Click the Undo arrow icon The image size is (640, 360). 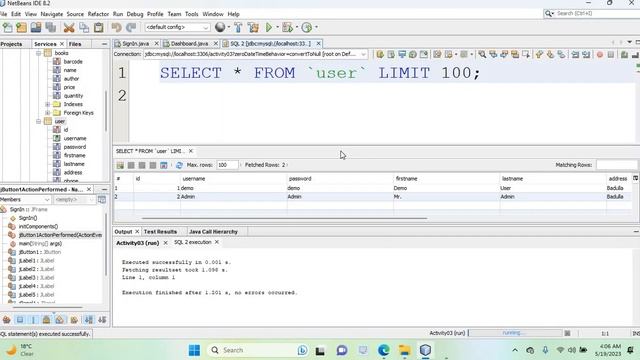[117, 27]
